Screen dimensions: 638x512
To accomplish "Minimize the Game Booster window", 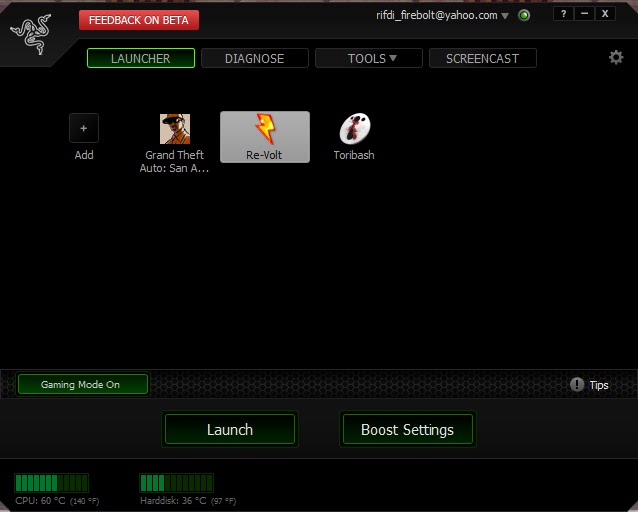I will click(x=584, y=14).
